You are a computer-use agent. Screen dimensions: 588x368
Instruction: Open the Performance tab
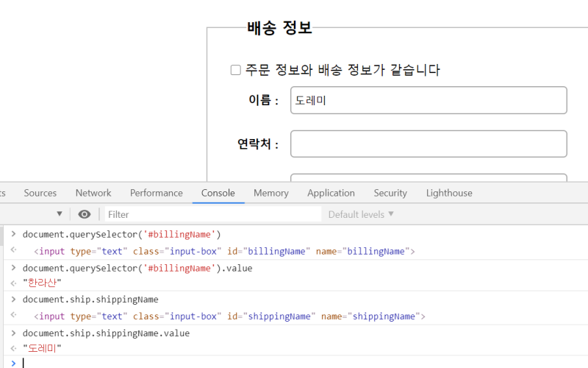point(156,193)
